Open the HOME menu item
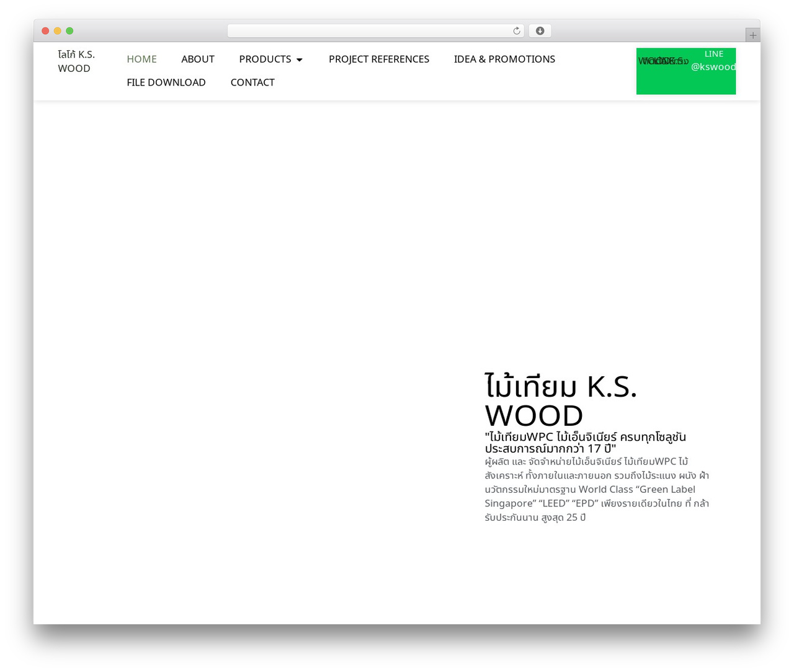The width and height of the screenshot is (794, 672). click(x=141, y=59)
